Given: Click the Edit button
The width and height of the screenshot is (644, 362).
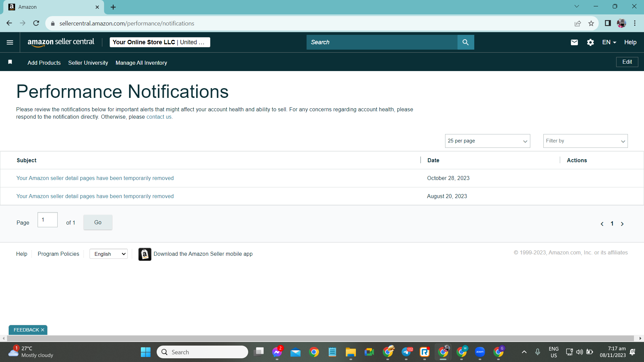Looking at the screenshot, I should click(x=627, y=62).
